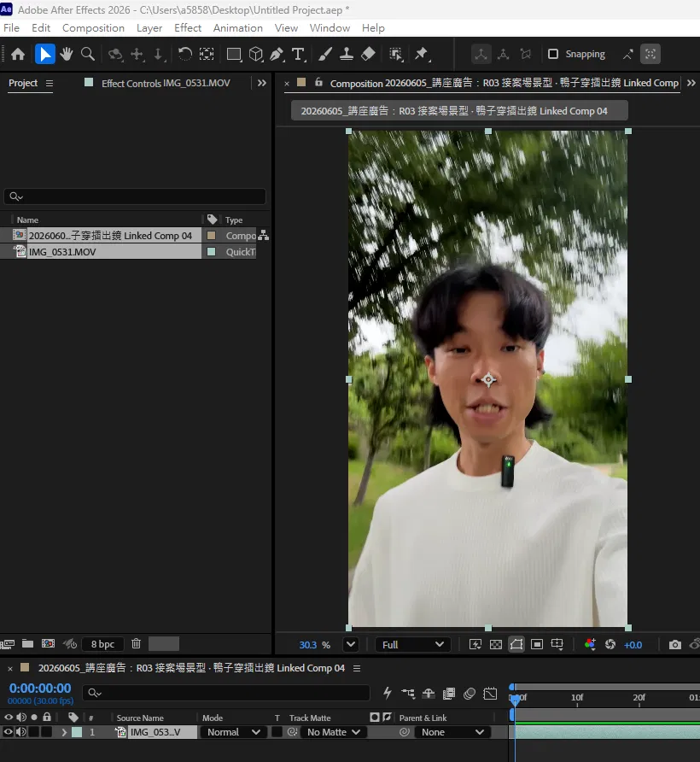Image resolution: width=700 pixels, height=762 pixels.
Task: Select the Horizontal Type tool
Action: coord(298,54)
